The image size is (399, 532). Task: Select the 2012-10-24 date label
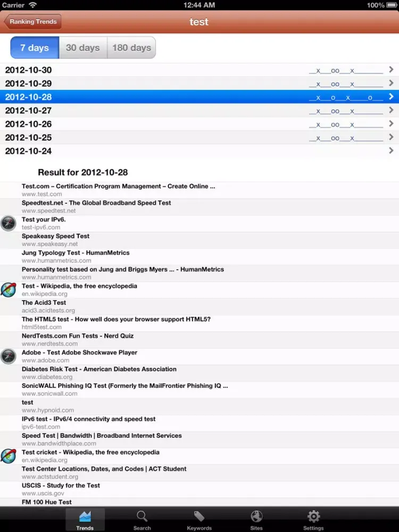(x=29, y=151)
